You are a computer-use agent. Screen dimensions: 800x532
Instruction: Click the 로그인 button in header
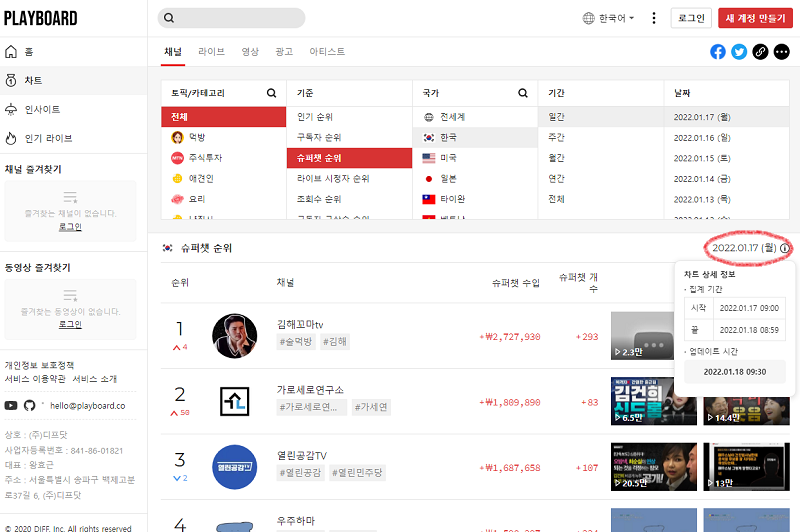pyautogui.click(x=691, y=18)
